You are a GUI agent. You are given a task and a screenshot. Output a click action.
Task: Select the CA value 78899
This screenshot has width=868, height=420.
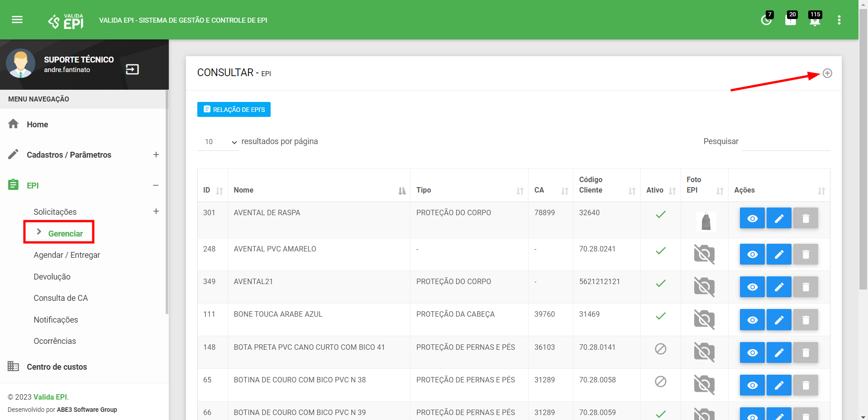pos(544,212)
